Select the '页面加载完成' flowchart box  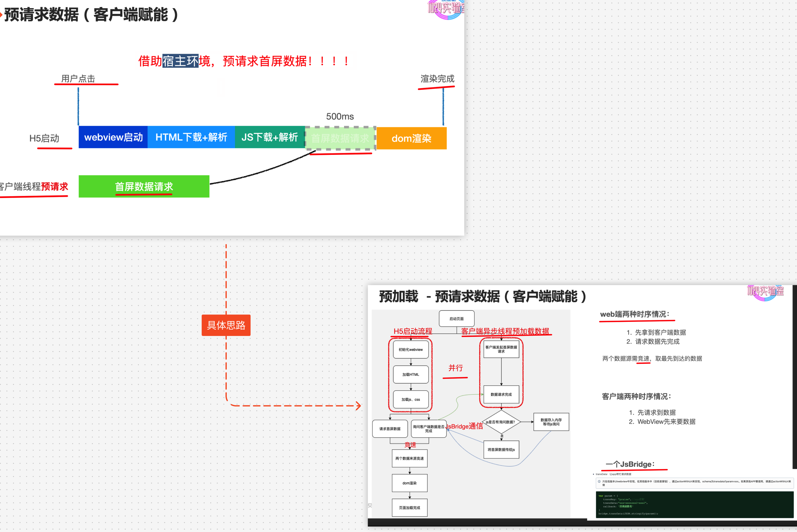410,507
